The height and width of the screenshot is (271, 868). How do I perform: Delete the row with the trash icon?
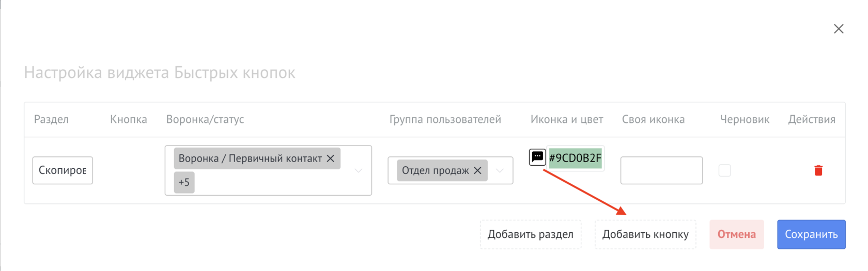tap(818, 170)
